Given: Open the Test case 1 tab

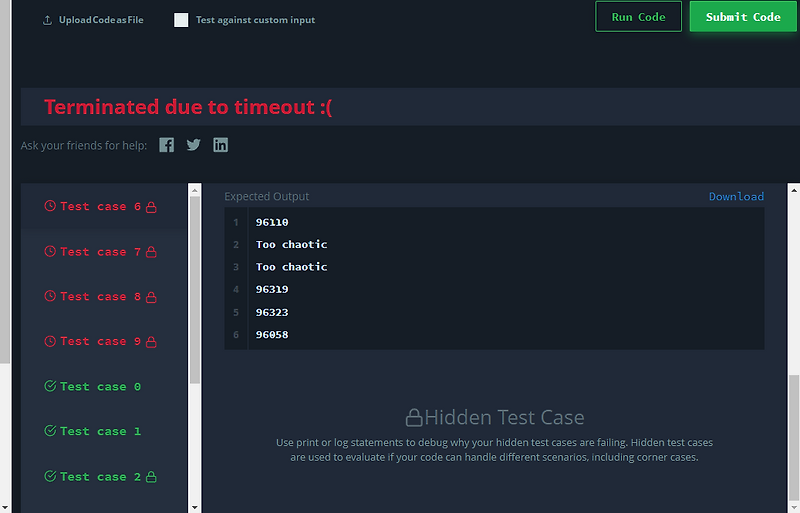Looking at the screenshot, I should click(105, 431).
